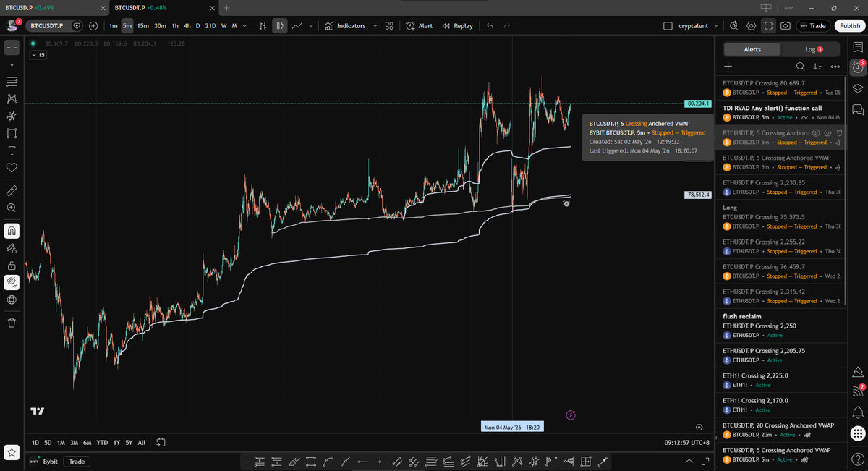Toggle lock all drawings icon
The image size is (868, 471).
click(12, 265)
